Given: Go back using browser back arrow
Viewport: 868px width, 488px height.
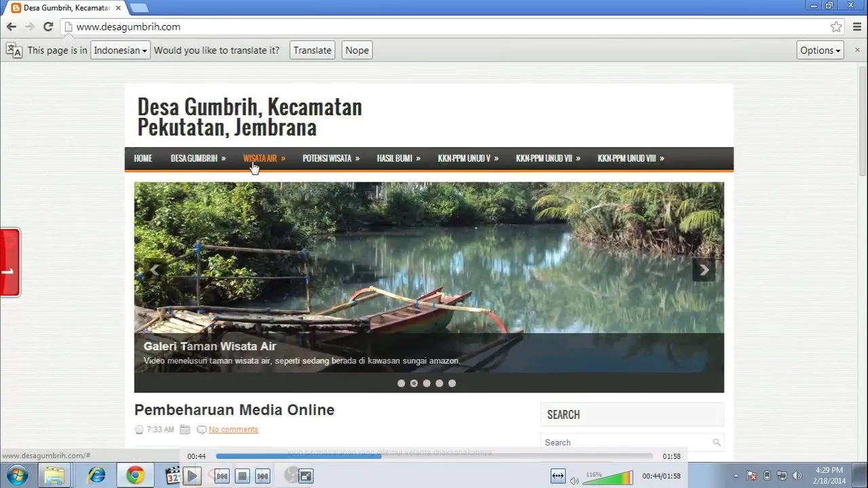Looking at the screenshot, I should 12,27.
